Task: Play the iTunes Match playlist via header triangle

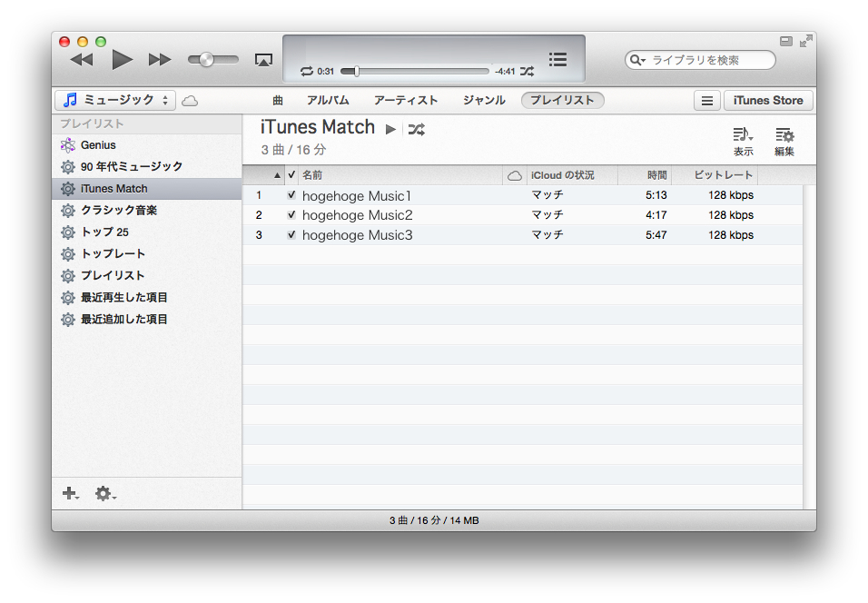Action: [390, 129]
